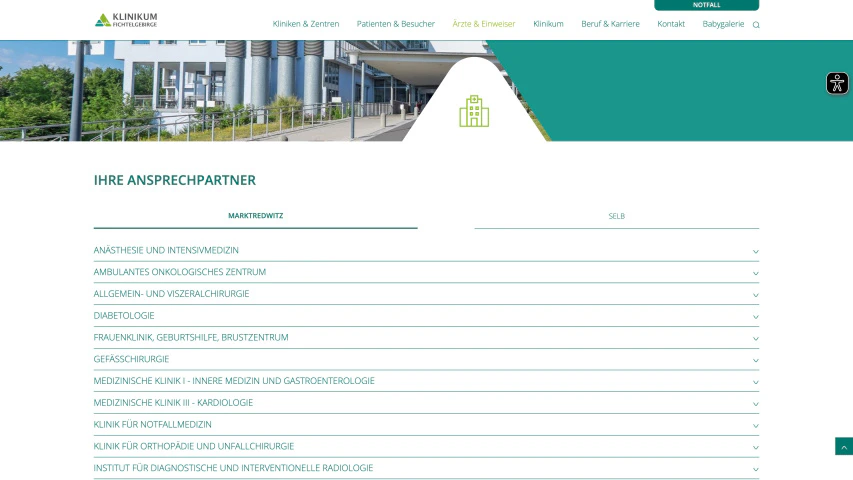Click the green hospital building icon
Viewport: 853px width, 480px height.
(x=474, y=111)
